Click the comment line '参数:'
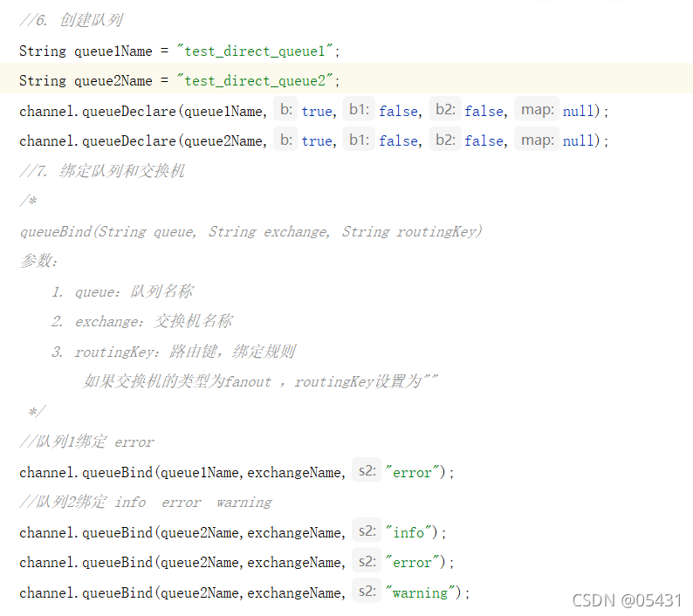Screen dimensions: 693x616 pyautogui.click(x=39, y=261)
